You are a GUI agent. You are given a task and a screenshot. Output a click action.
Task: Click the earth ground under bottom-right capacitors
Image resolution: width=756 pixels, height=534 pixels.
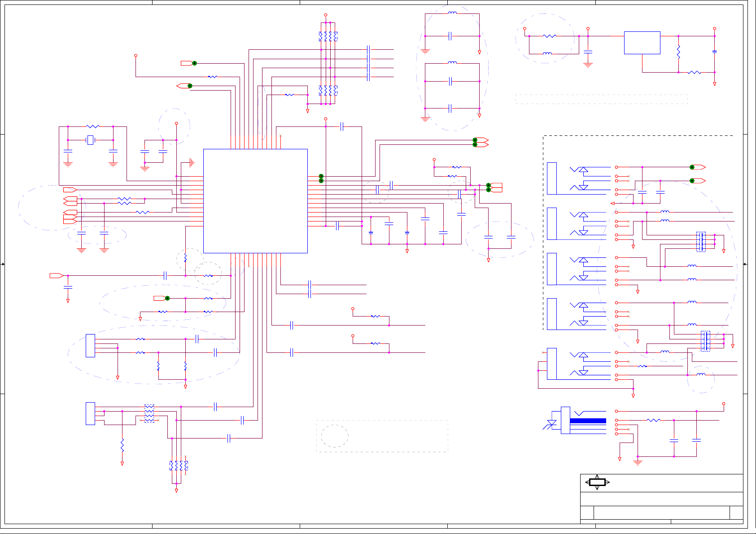[x=638, y=462]
